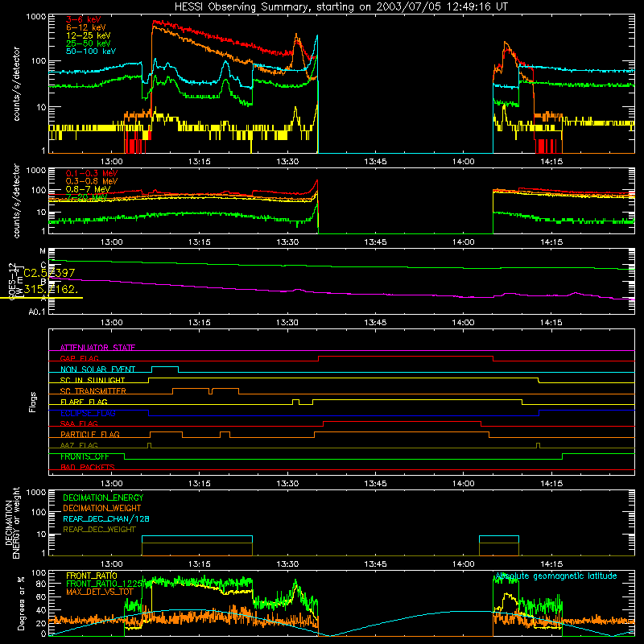Viewport: 644px width, 644px height.
Task: Click the HESSI Observing Summary title text
Action: point(341,7)
